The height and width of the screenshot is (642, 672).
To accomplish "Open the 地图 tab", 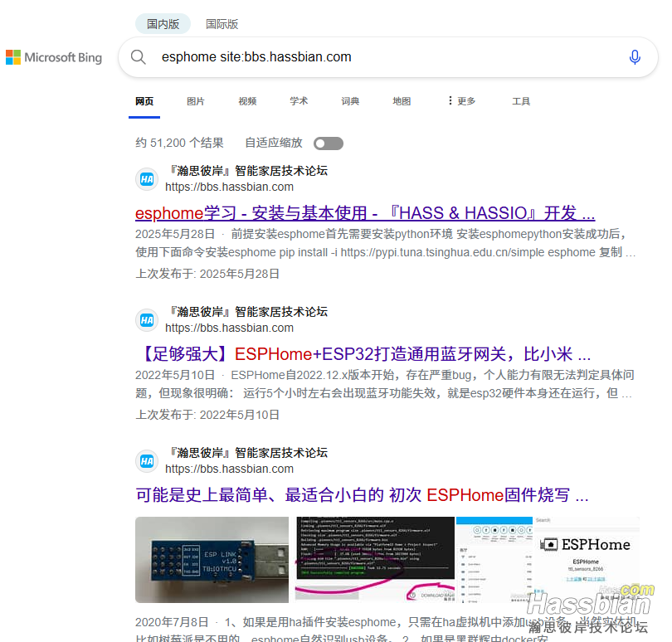I will [x=402, y=101].
